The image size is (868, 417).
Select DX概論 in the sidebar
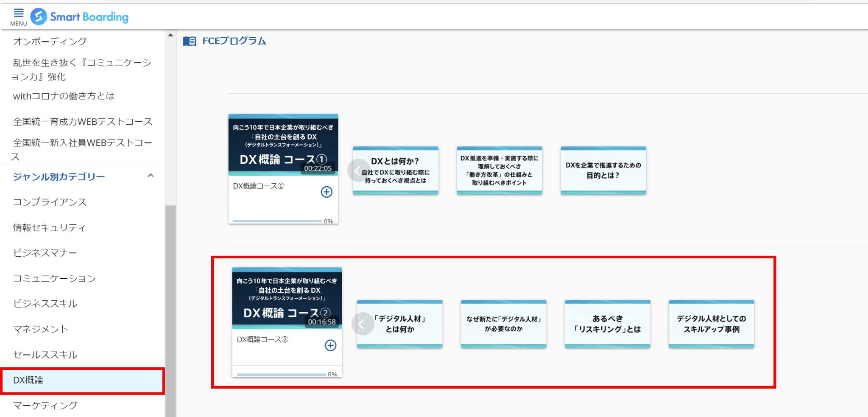(x=83, y=381)
